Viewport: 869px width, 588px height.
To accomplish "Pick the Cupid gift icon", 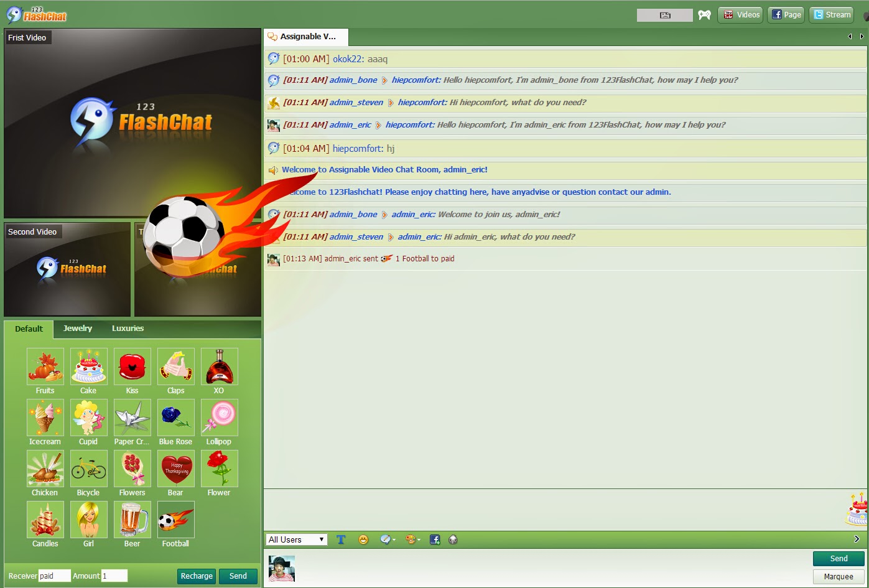I will click(x=88, y=418).
